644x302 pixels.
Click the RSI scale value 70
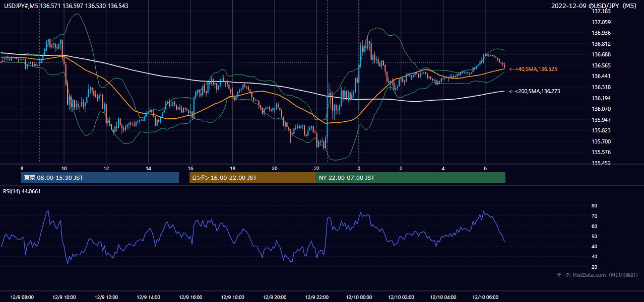click(595, 216)
